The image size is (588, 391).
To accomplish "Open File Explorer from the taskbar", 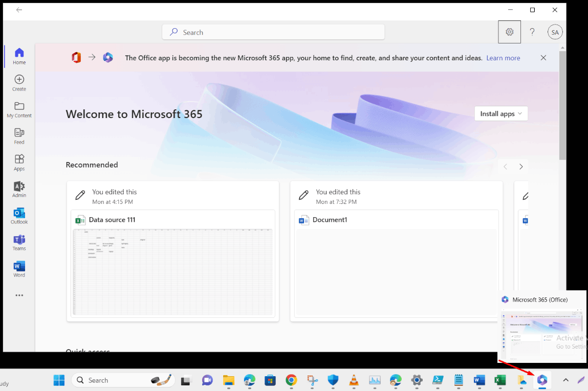I will (228, 380).
